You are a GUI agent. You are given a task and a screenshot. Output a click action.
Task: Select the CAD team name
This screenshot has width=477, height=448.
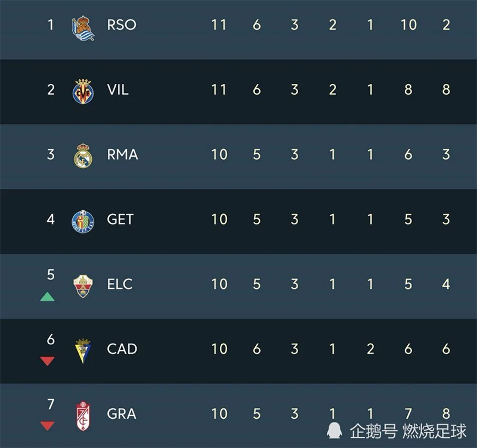point(122,349)
